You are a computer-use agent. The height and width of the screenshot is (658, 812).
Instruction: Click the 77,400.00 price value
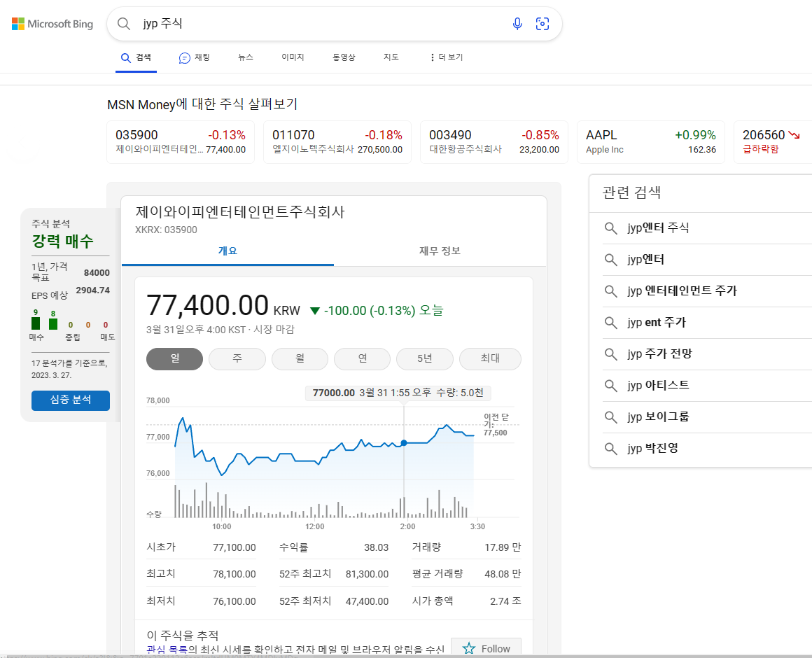click(x=207, y=305)
